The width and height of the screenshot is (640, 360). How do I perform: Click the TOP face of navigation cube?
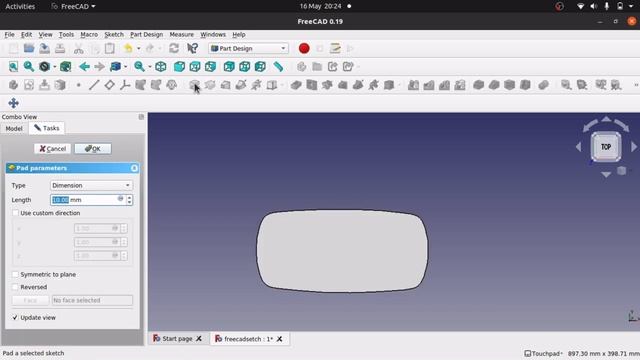pyautogui.click(x=606, y=147)
